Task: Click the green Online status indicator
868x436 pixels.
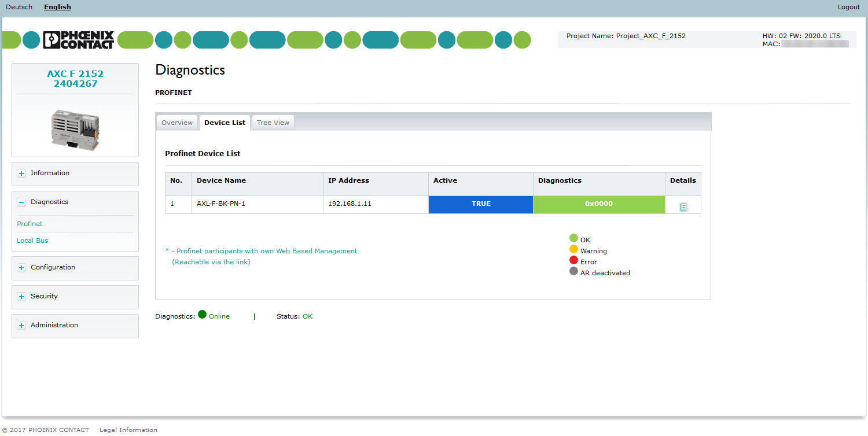Action: pyautogui.click(x=202, y=315)
